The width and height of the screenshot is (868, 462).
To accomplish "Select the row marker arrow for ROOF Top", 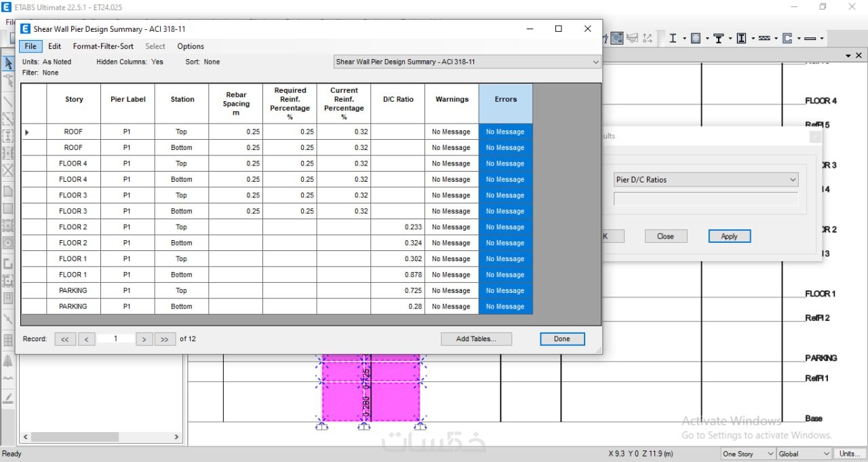I will (x=27, y=132).
